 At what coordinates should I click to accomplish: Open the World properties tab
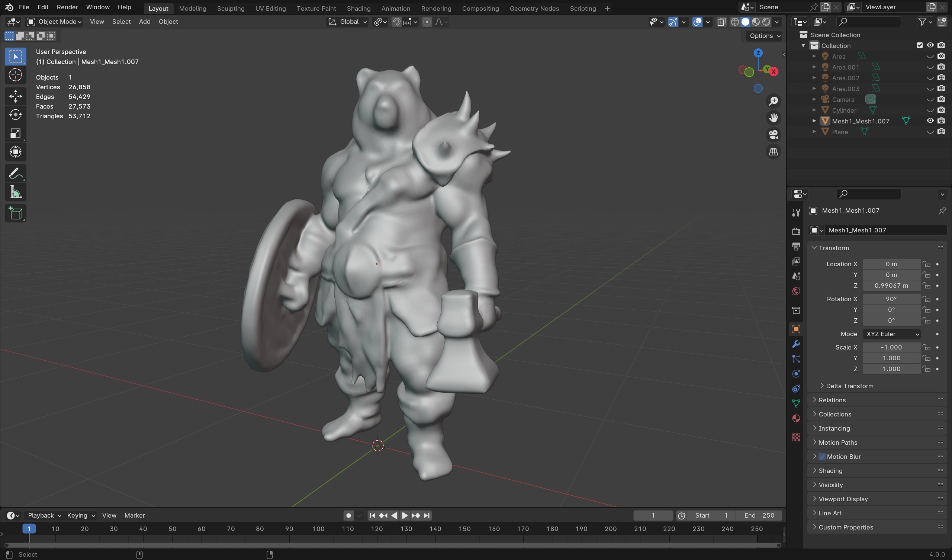[796, 291]
